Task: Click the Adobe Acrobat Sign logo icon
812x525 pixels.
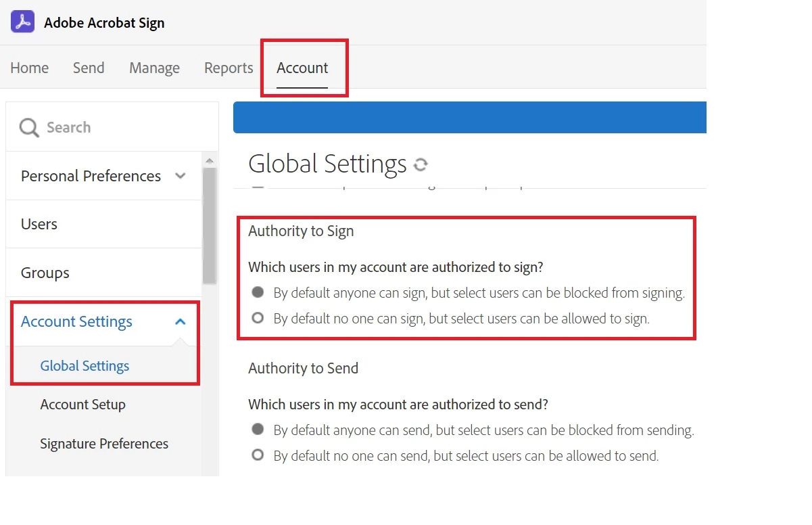Action: (23, 22)
